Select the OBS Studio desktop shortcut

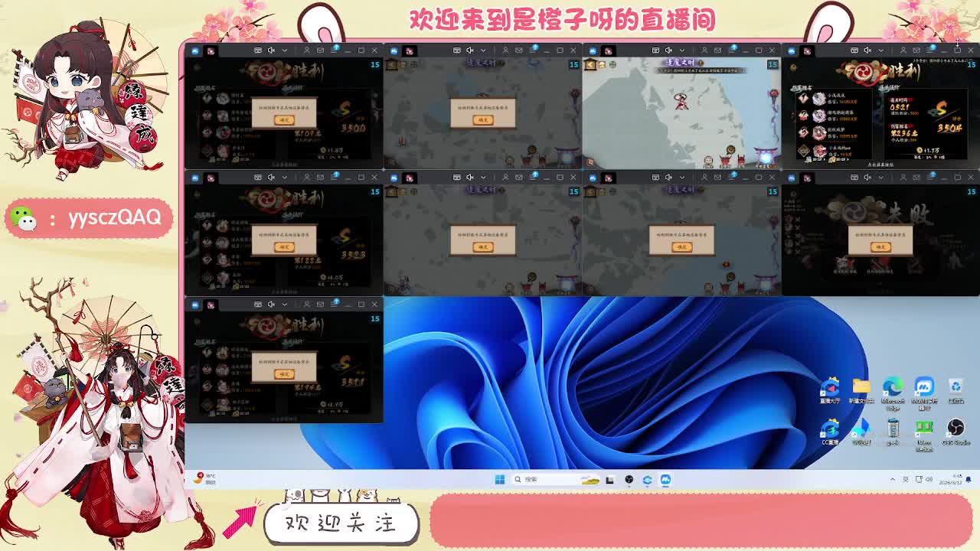click(x=955, y=432)
